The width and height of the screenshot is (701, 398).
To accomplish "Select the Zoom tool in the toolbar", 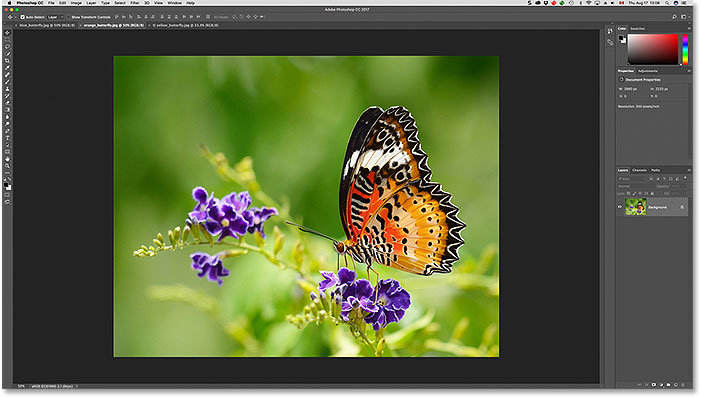I will 7,166.
